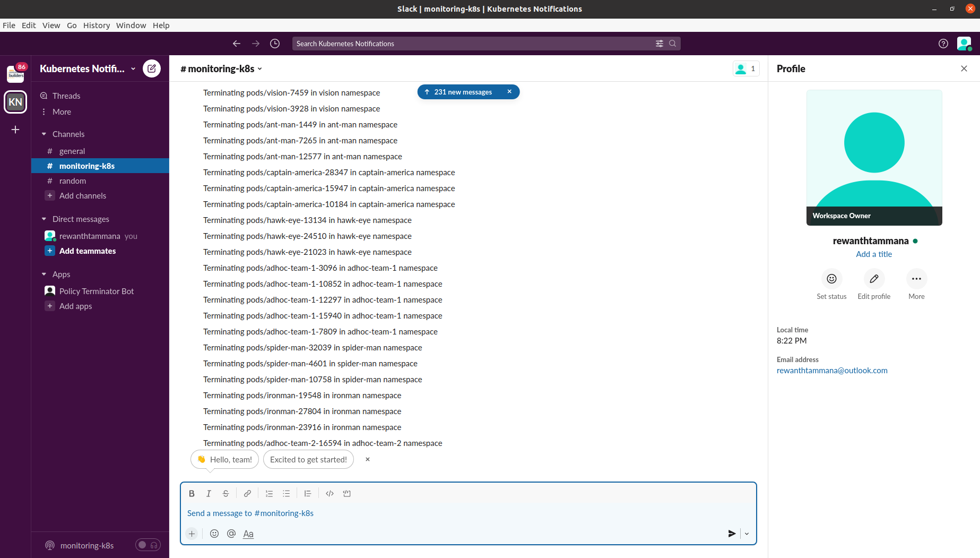The height and width of the screenshot is (558, 980).
Task: Open monitoring-k8s channel details dropdown
Action: click(221, 68)
